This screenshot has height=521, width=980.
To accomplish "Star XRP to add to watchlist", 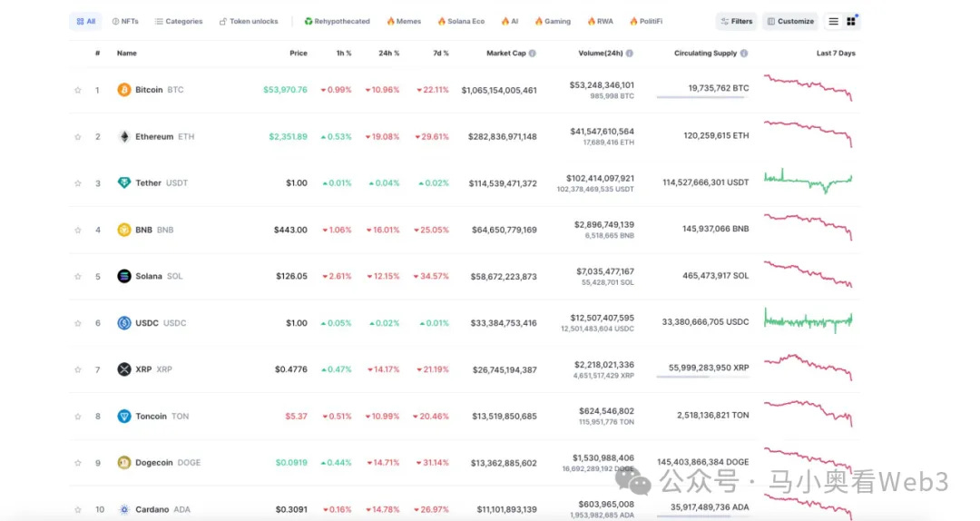I will coord(77,369).
